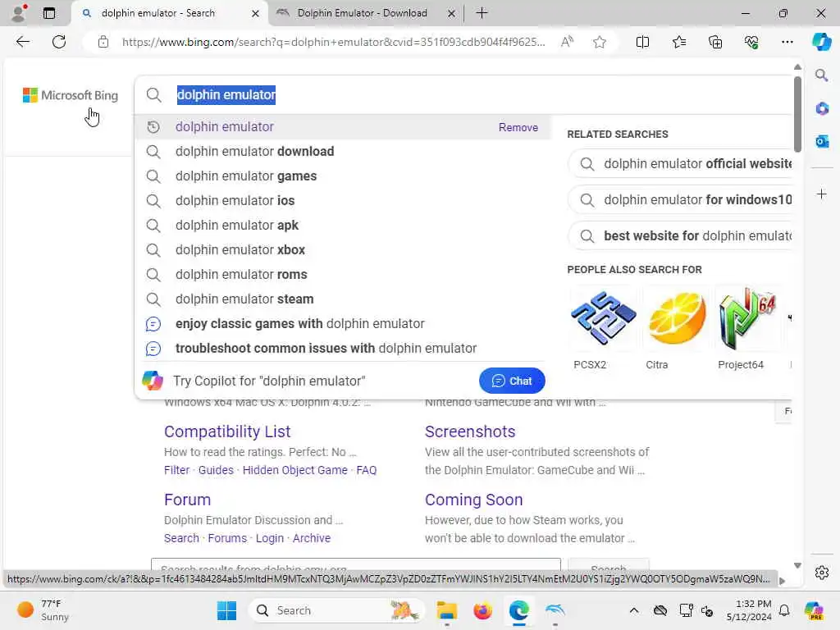Open the Edge profile icon
840x630 pixels.
(x=19, y=13)
